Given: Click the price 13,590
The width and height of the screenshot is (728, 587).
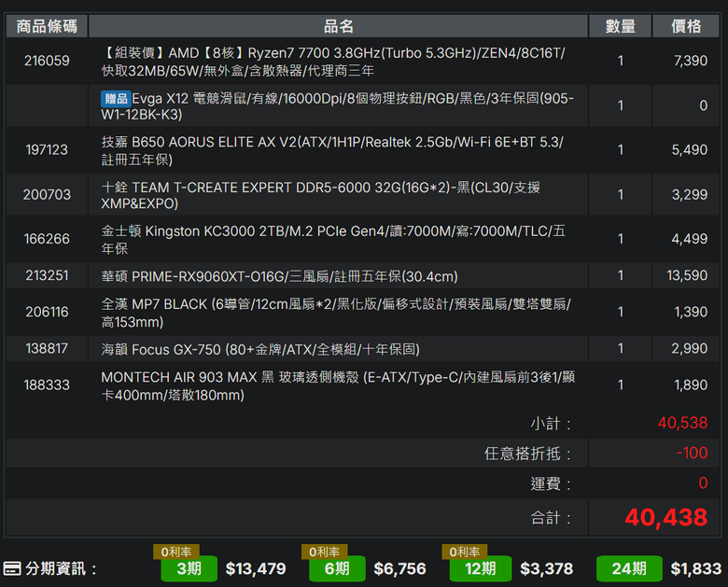Looking at the screenshot, I should pos(687,276).
